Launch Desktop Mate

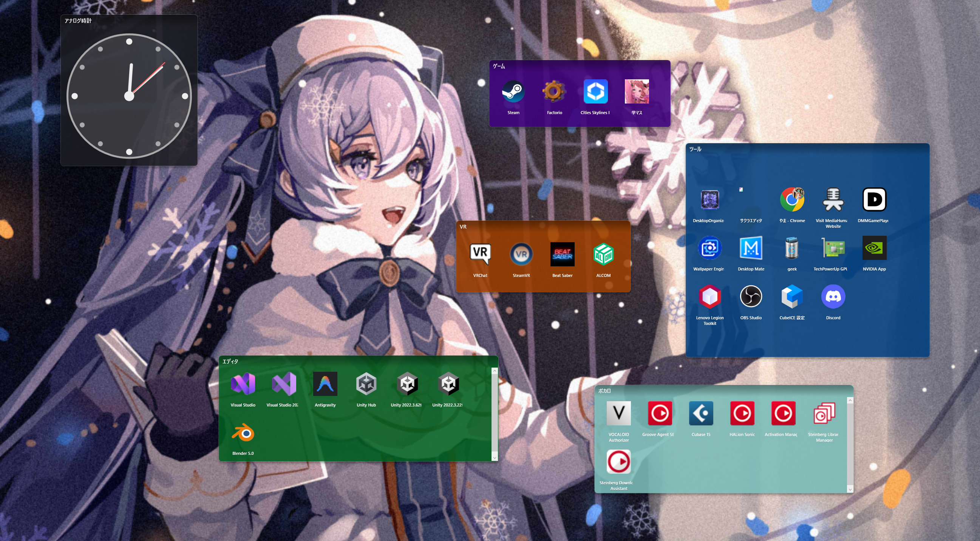(x=751, y=248)
